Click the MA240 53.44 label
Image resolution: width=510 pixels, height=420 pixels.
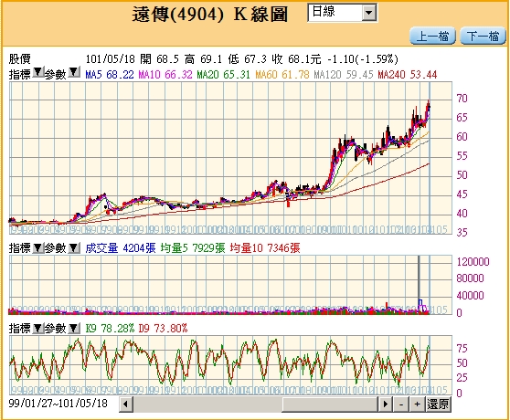[408, 75]
